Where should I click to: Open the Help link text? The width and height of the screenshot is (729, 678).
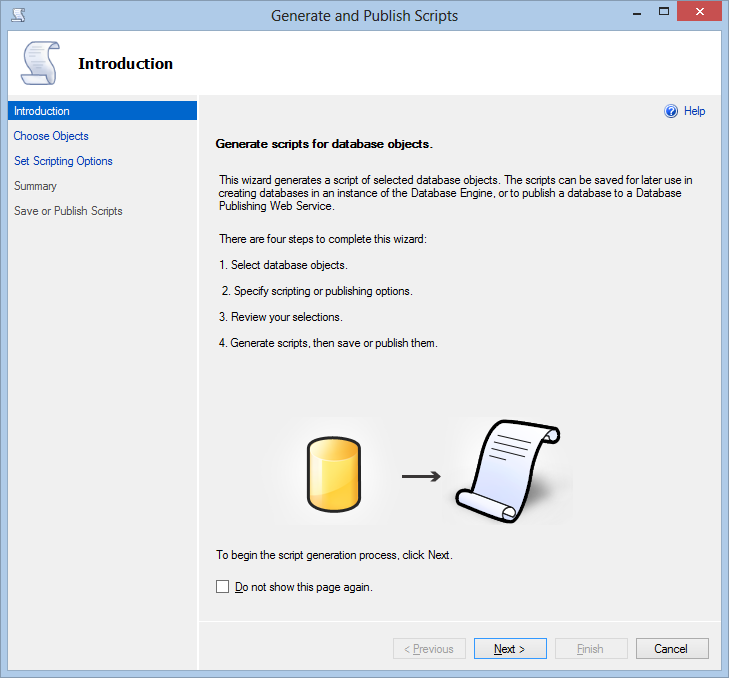(695, 111)
